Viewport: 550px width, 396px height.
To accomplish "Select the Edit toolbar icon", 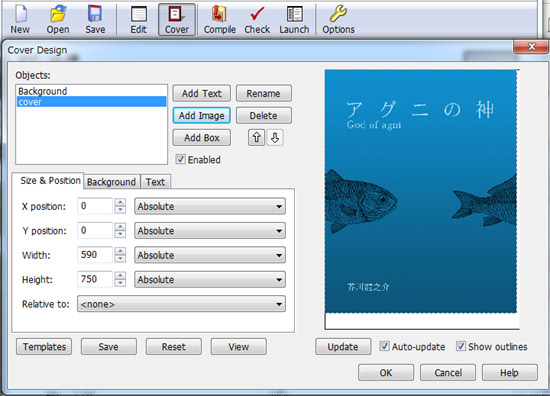I will click(139, 20).
